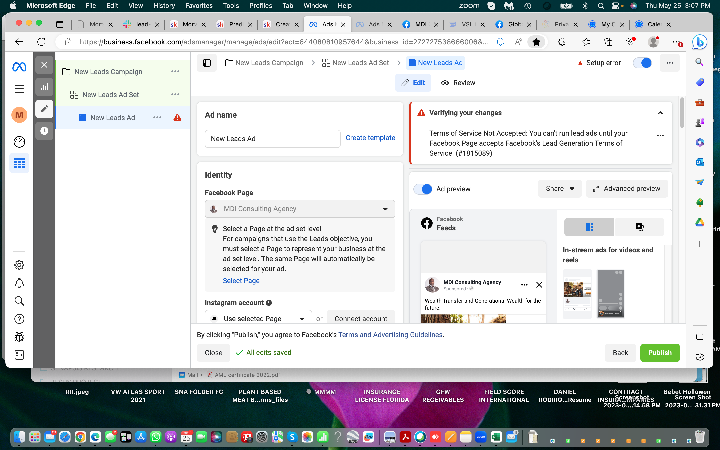Open error message options ellipsis

tap(660, 135)
